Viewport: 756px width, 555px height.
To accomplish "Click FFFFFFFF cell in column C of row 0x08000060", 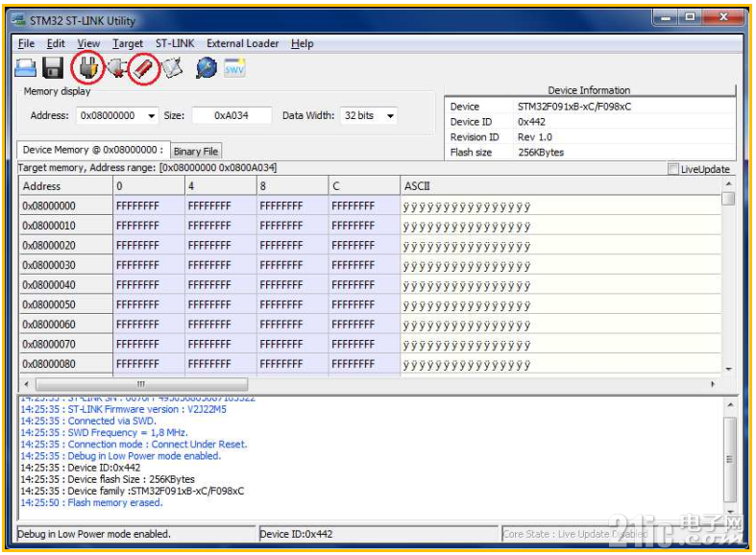I will (x=364, y=325).
